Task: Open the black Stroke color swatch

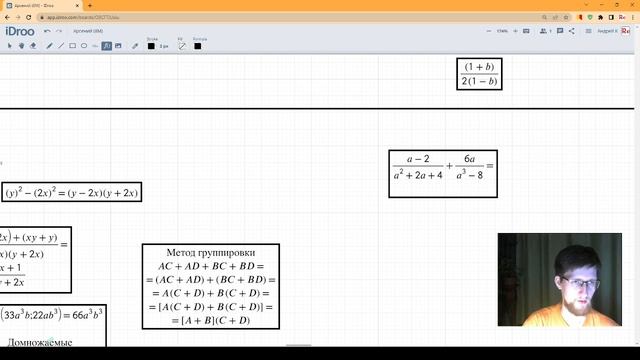Action: point(151,46)
